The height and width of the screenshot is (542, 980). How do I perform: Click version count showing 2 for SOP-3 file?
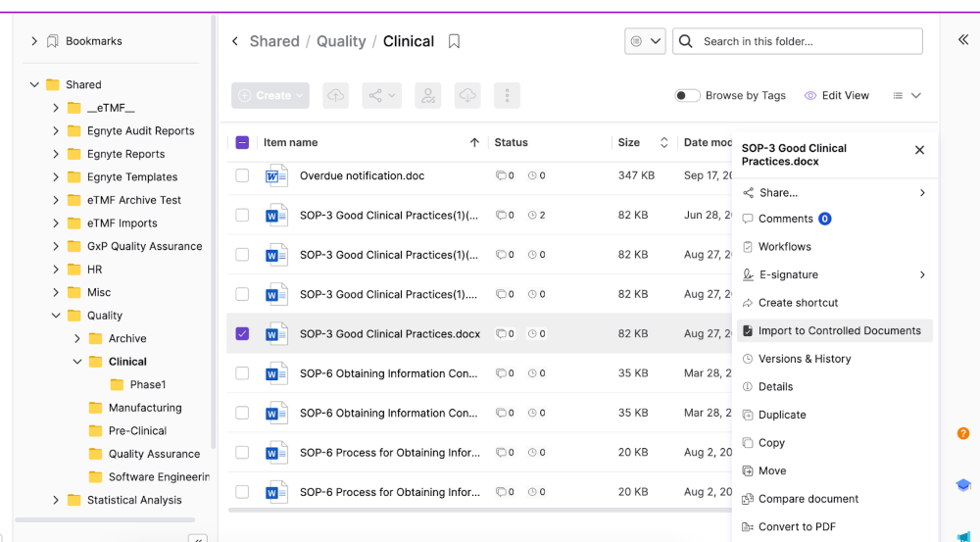(537, 215)
